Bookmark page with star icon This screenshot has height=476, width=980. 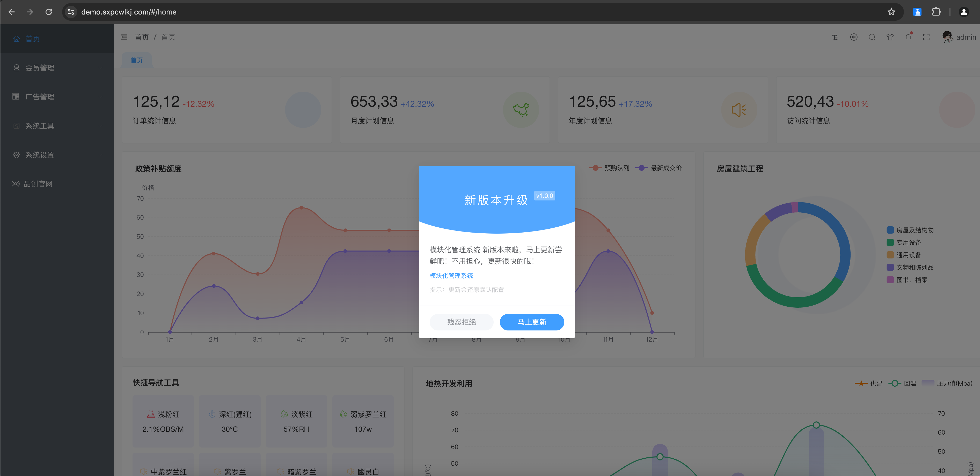pos(891,12)
